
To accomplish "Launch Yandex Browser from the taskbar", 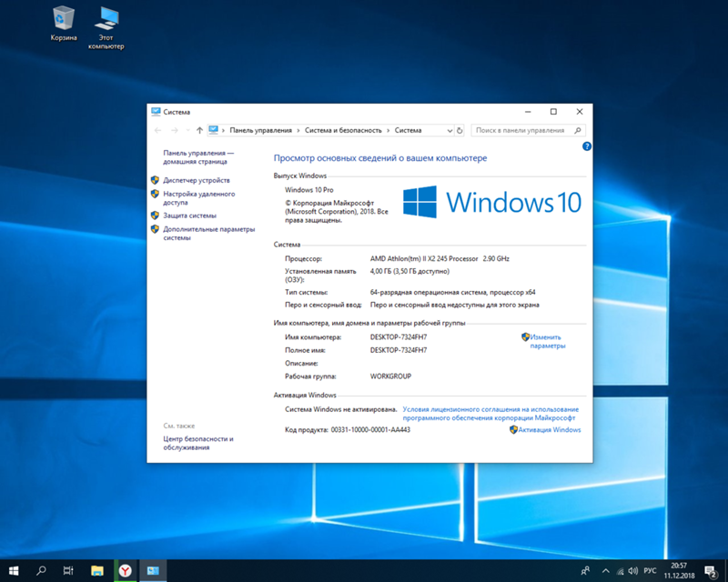I will pyautogui.click(x=125, y=570).
